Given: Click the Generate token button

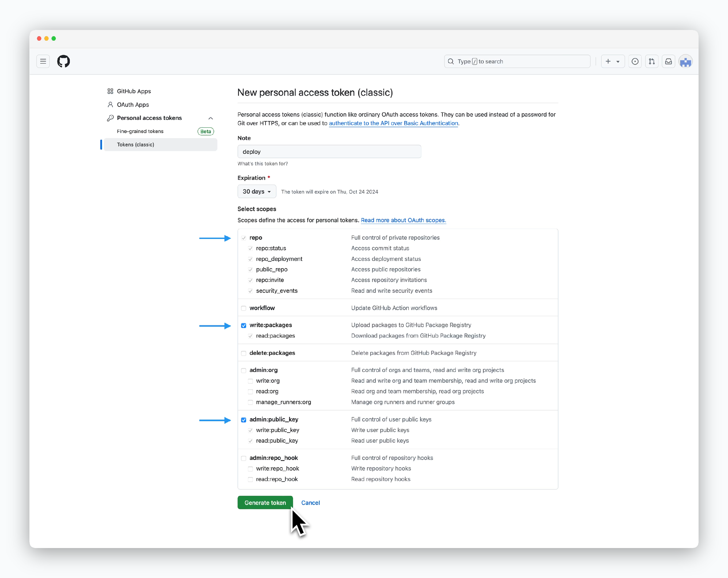Looking at the screenshot, I should (265, 503).
